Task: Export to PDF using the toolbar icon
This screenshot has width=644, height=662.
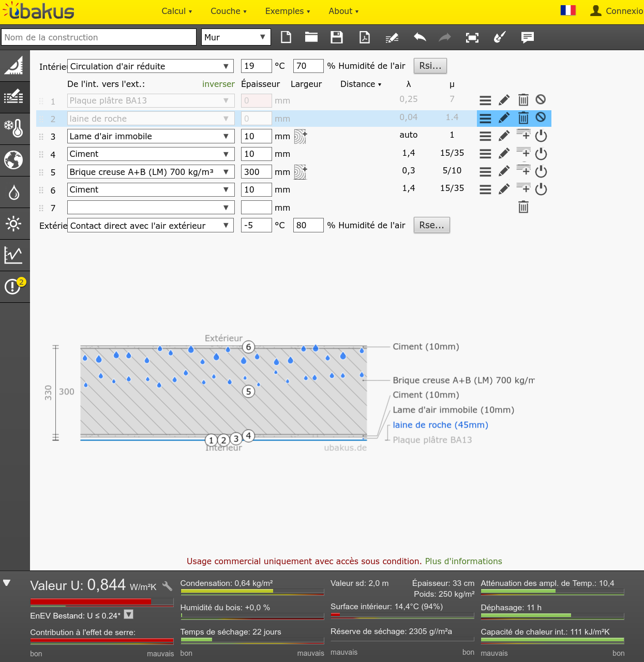Action: coord(365,37)
